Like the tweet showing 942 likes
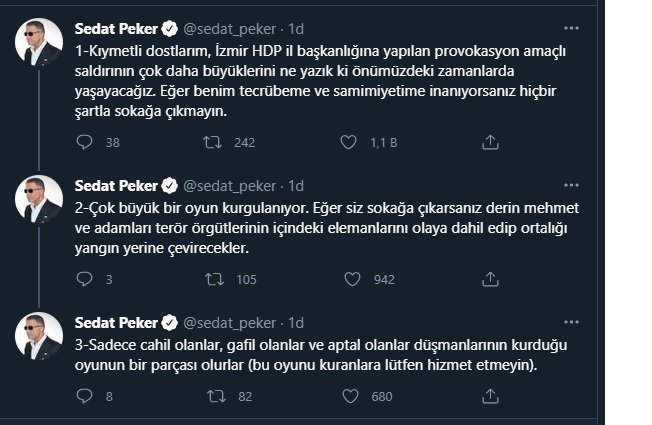 (352, 279)
